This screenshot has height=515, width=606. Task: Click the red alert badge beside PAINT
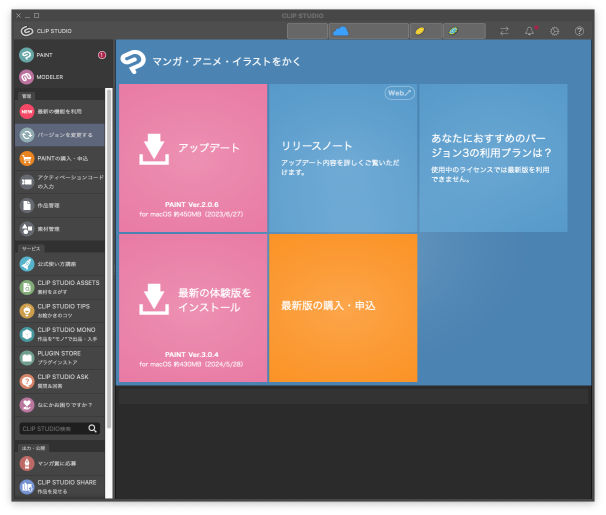pyautogui.click(x=102, y=55)
